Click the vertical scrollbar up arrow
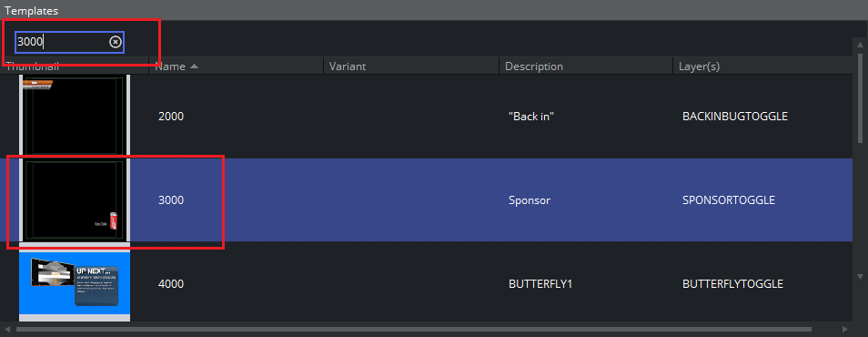 (860, 45)
